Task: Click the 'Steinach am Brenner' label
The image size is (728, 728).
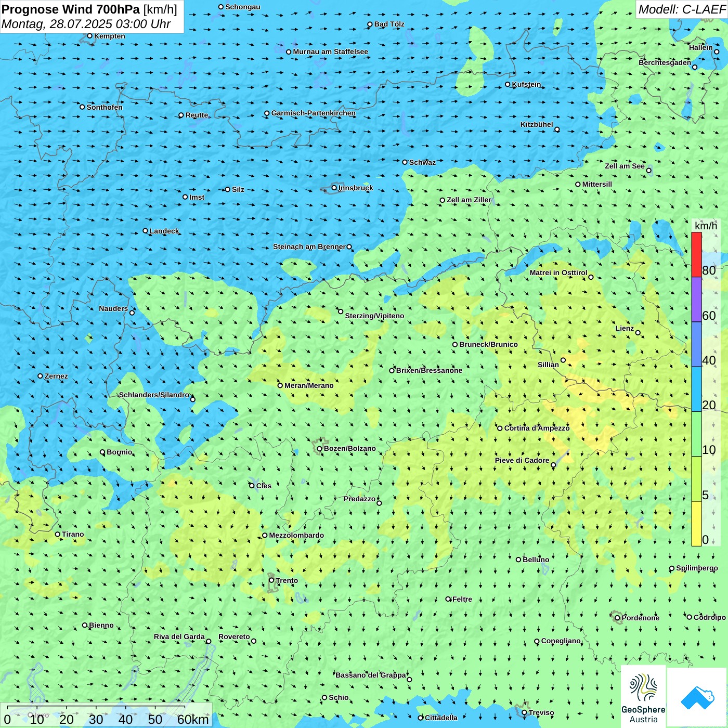Action: click(309, 246)
